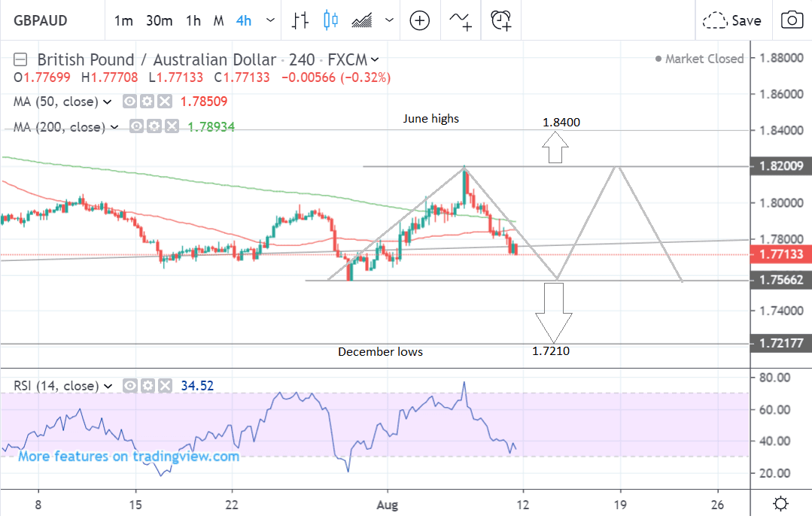Switch to the 30m timeframe
The image size is (812, 519).
[x=159, y=20]
